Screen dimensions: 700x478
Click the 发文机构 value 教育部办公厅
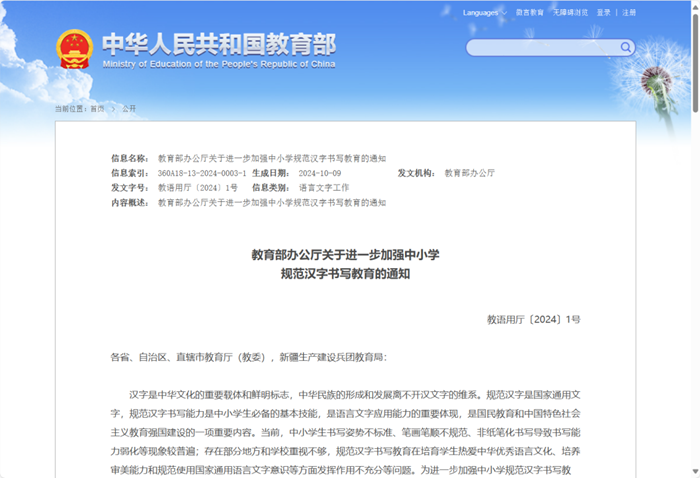(x=469, y=173)
